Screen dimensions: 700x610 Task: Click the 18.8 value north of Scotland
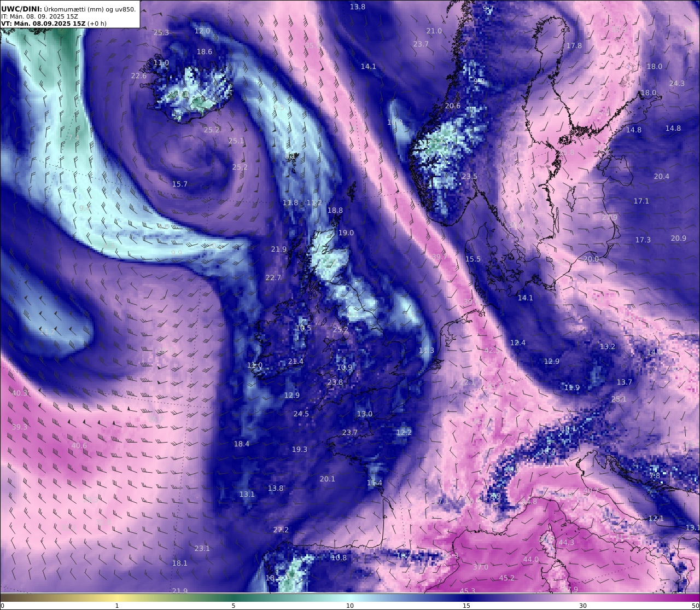click(x=335, y=211)
